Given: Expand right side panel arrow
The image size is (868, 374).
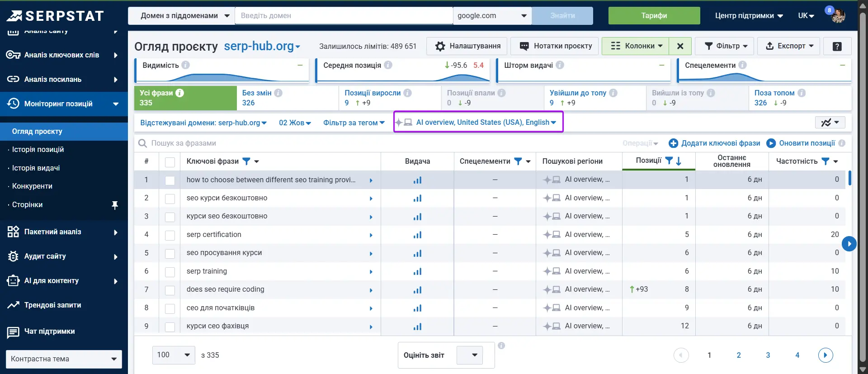Looking at the screenshot, I should 849,244.
